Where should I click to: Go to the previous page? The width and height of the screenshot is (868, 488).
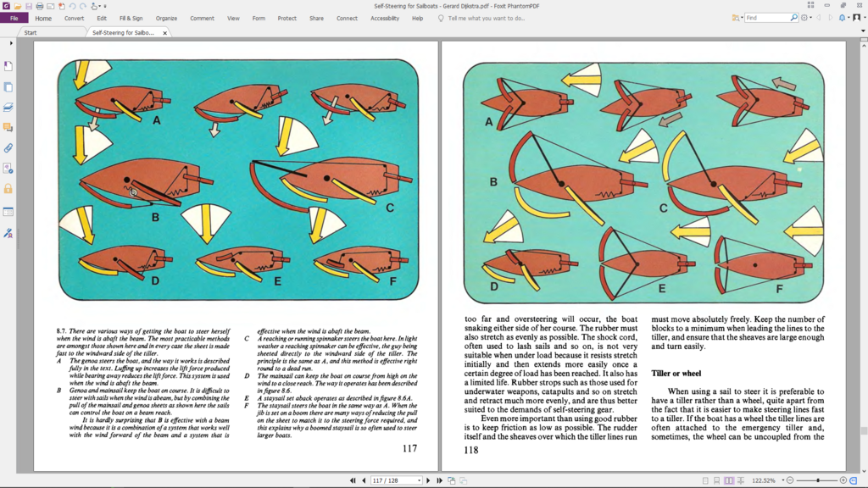click(364, 480)
